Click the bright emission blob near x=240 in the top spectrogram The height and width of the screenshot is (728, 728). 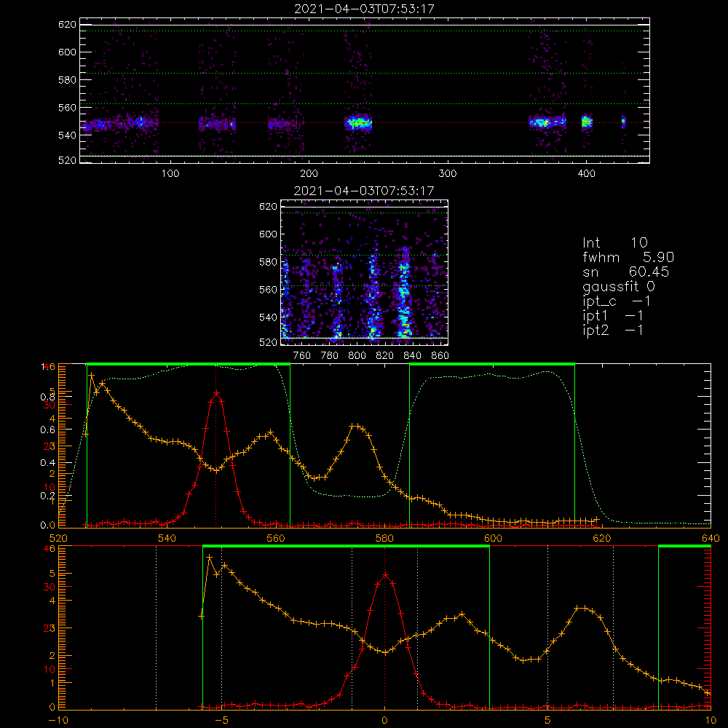358,123
